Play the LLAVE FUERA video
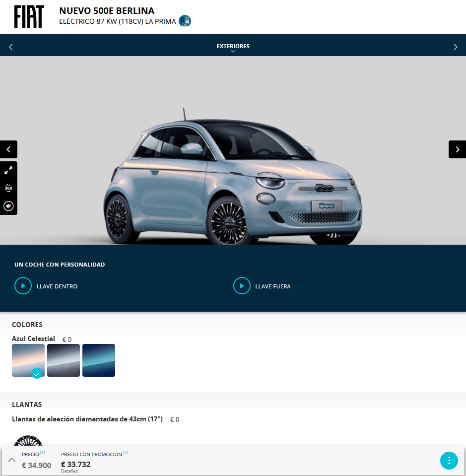466x476 pixels. tap(242, 286)
